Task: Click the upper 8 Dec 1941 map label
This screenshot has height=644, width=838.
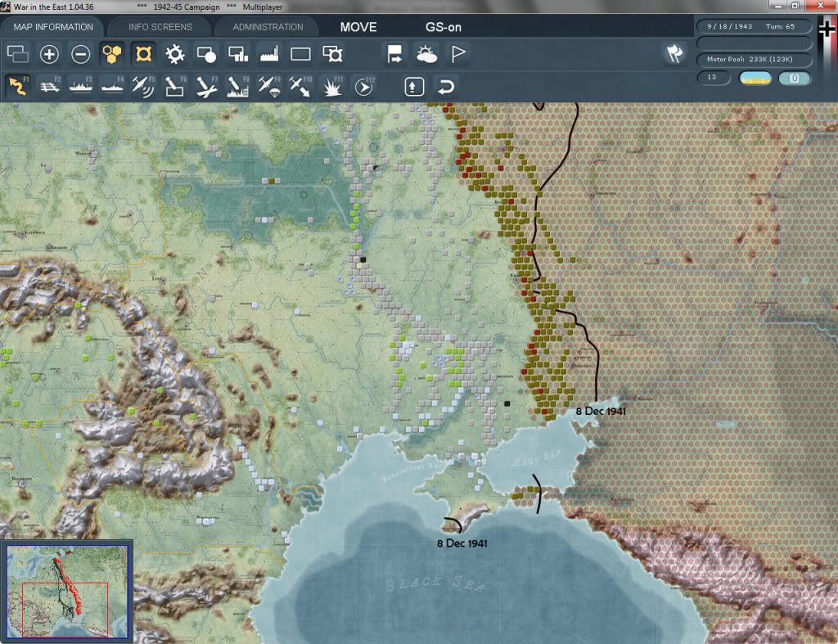Action: coord(601,411)
